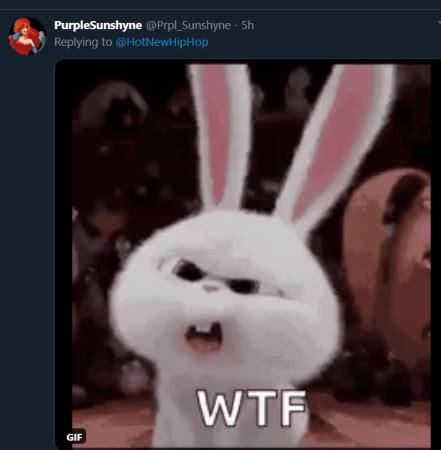Viewport: 441px width, 450px height.
Task: Click the GIF badge on the media
Action: [x=74, y=437]
